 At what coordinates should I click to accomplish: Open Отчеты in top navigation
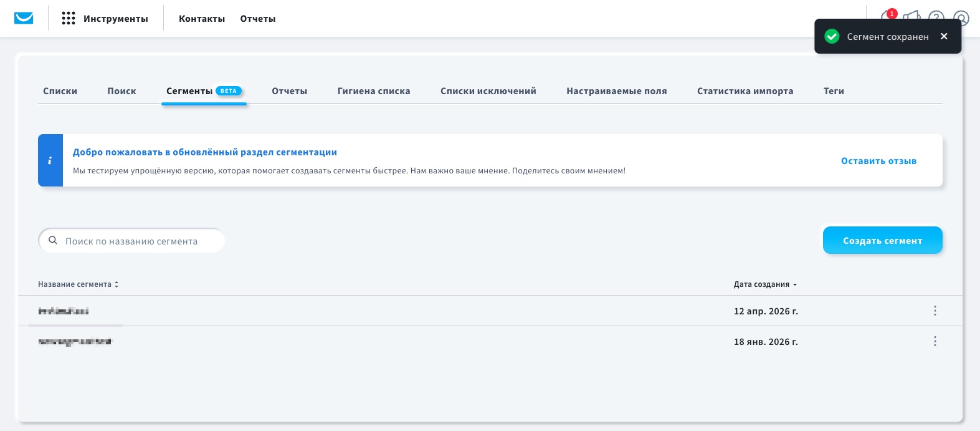click(x=258, y=19)
